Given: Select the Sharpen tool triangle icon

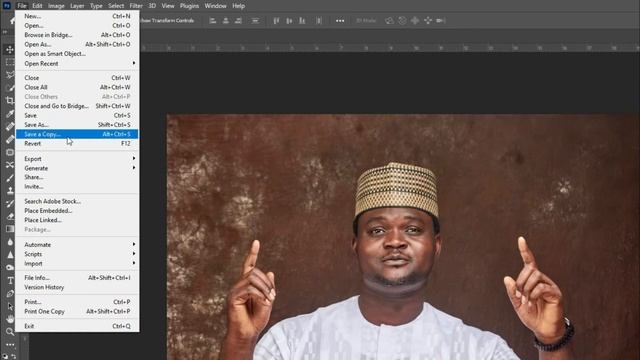Looking at the screenshot, I should (10, 255).
